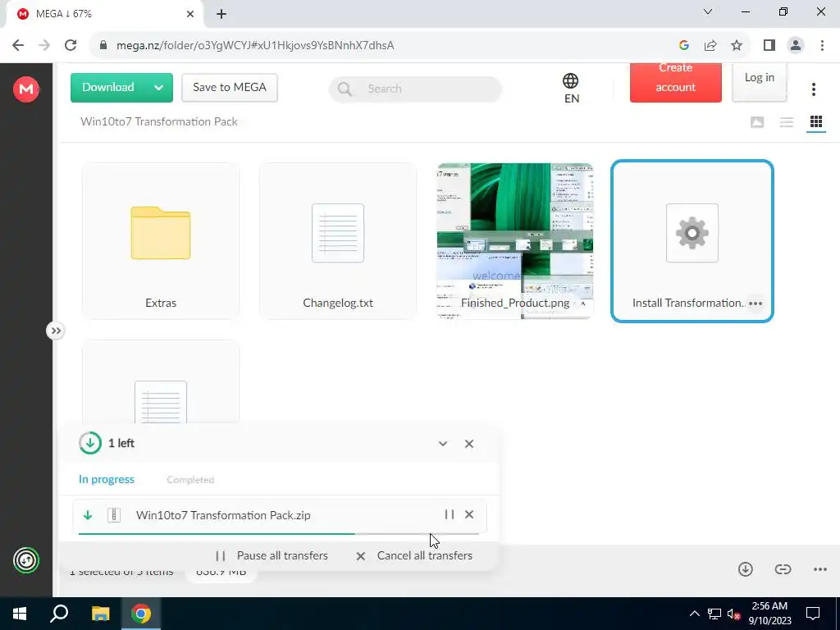Image resolution: width=840 pixels, height=630 pixels.
Task: Click the download icon in bottom bar
Action: tap(745, 569)
